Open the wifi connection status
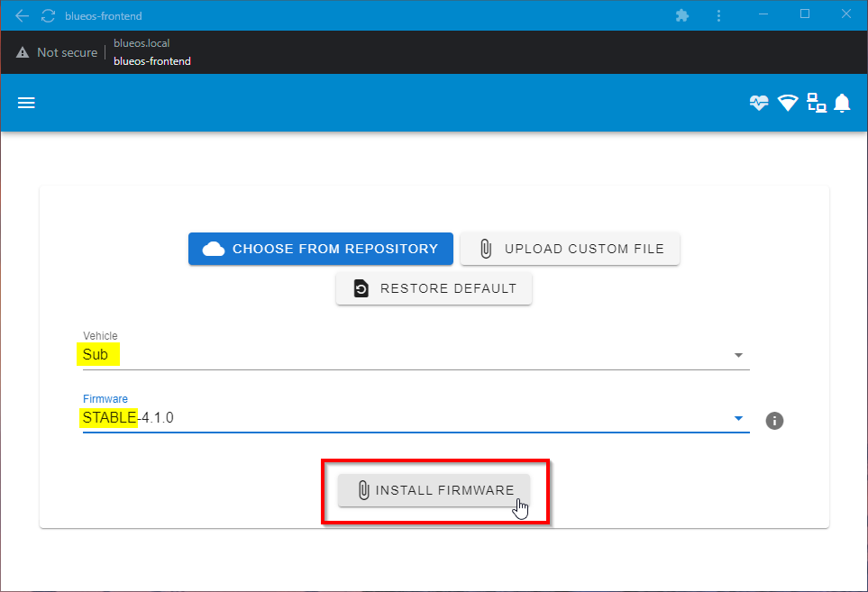Viewport: 868px width, 592px height. 787,102
